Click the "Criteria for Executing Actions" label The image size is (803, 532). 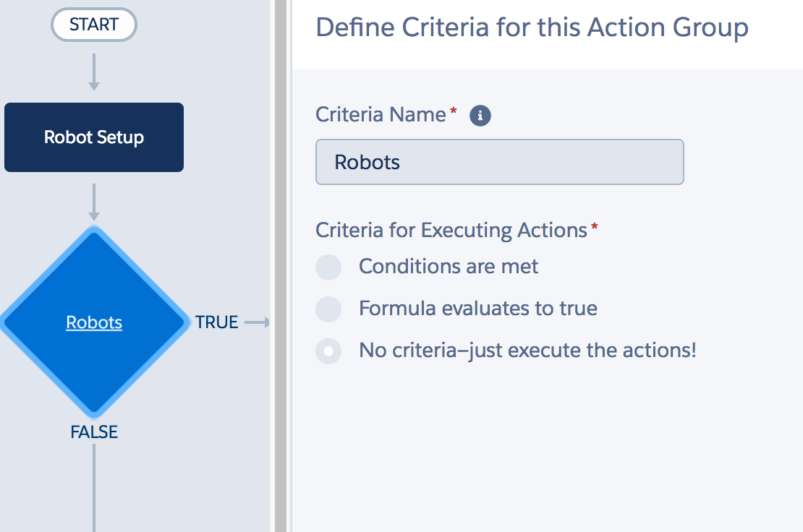tap(451, 231)
